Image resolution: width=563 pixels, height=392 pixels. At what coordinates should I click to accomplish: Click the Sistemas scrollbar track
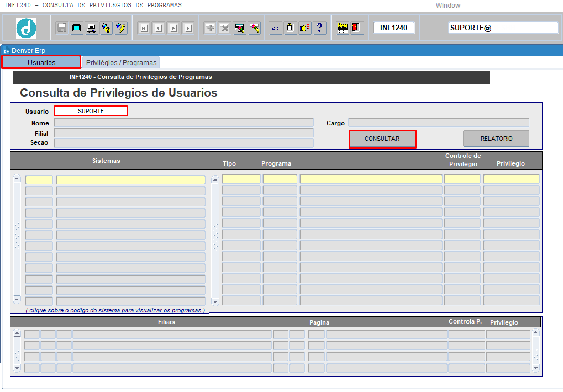pos(17,239)
